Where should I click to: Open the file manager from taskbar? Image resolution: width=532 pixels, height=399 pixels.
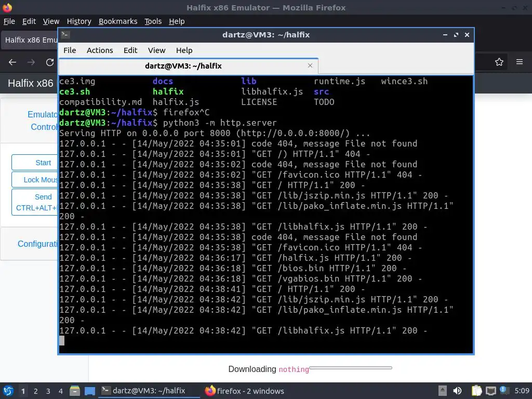click(x=75, y=391)
